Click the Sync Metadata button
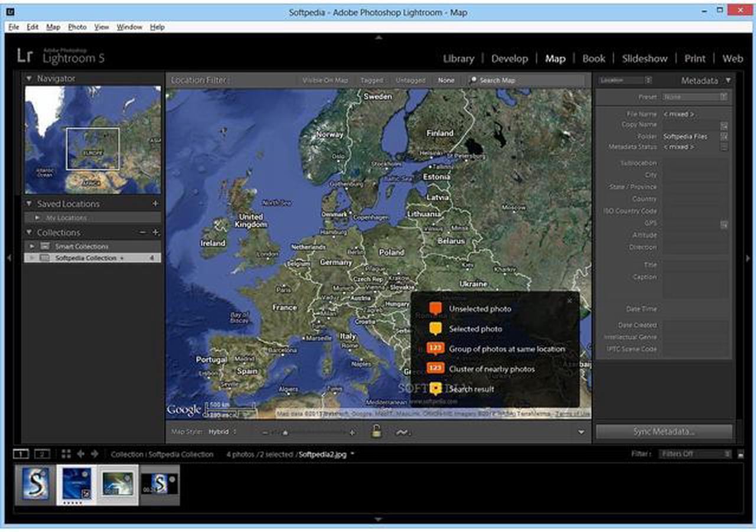Viewport: 756px width, 532px height. coord(664,432)
